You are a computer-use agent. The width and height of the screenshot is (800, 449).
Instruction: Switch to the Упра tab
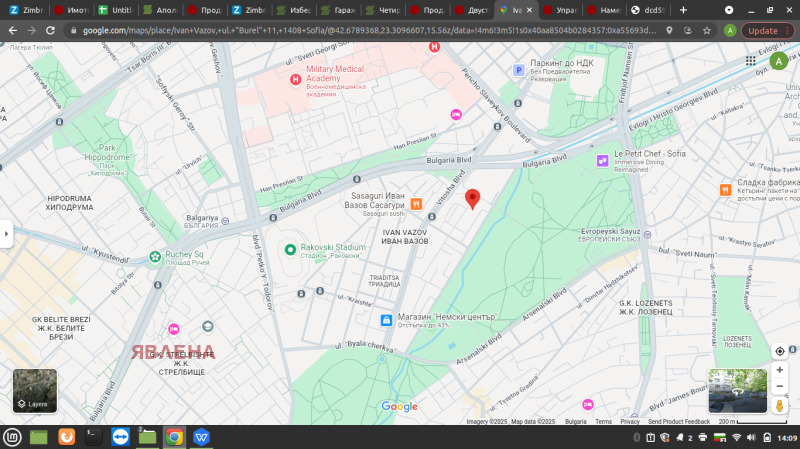tap(560, 10)
